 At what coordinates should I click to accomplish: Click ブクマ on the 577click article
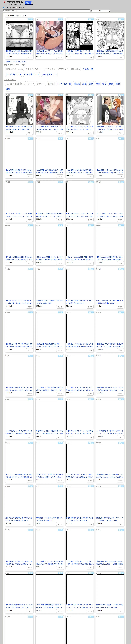(x=60, y=133)
